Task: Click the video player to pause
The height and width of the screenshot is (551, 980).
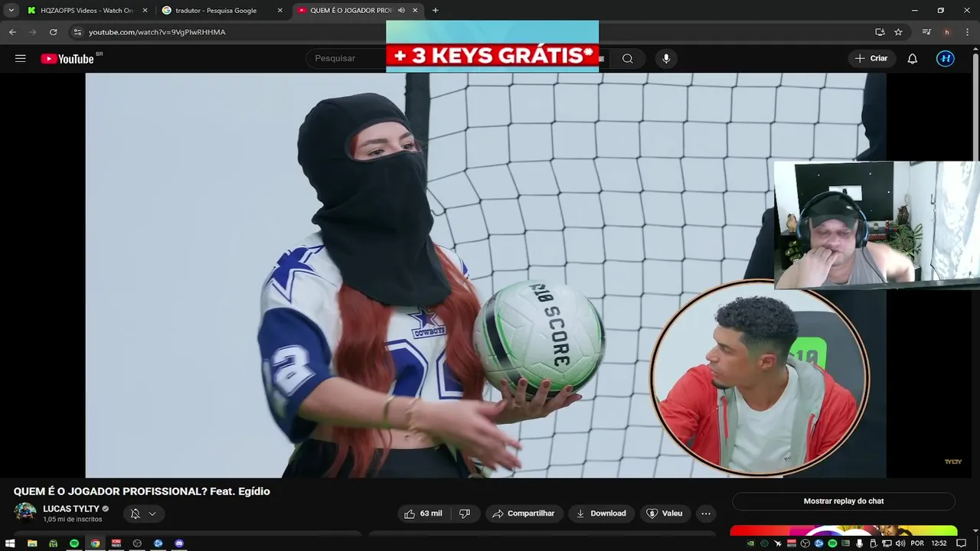Action: [485, 275]
